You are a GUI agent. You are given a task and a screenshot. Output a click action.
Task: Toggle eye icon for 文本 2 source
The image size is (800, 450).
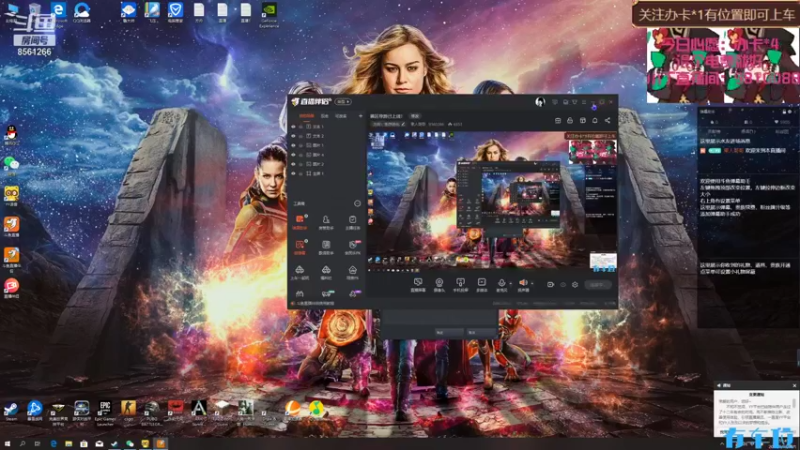tap(293, 136)
